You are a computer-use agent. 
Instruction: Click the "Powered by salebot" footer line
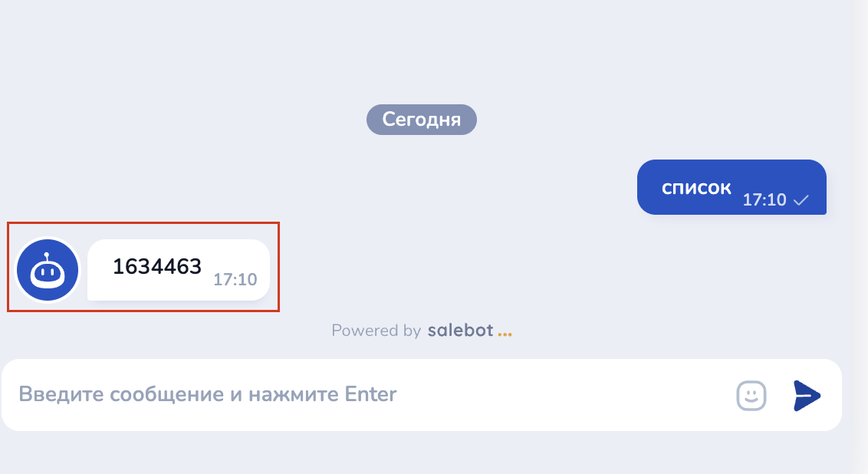pos(421,331)
